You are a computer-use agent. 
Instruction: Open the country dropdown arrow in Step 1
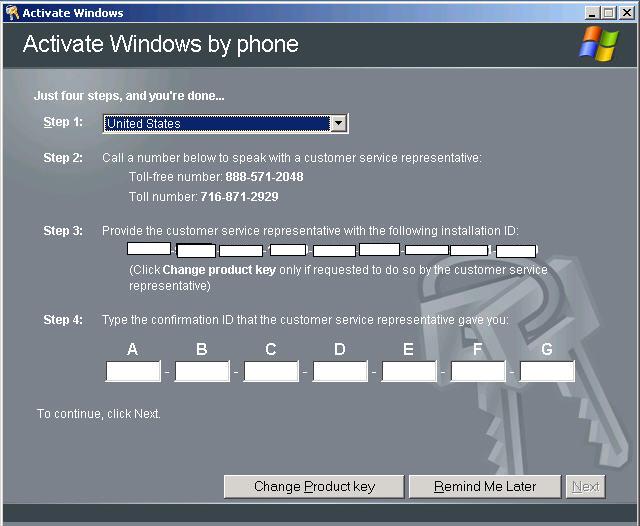(338, 123)
